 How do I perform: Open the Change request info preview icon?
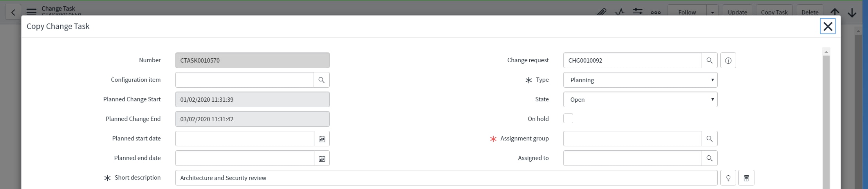tap(728, 60)
